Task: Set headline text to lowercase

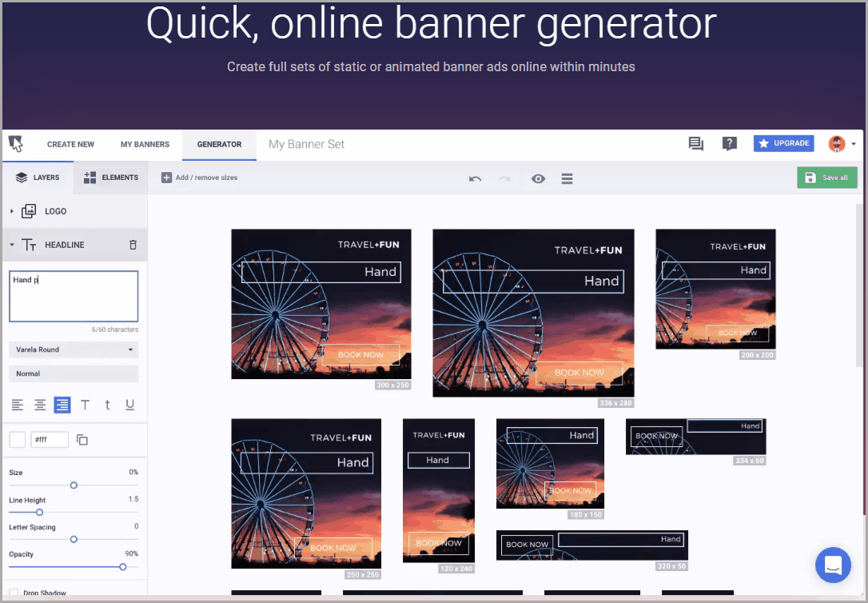Action: click(107, 405)
